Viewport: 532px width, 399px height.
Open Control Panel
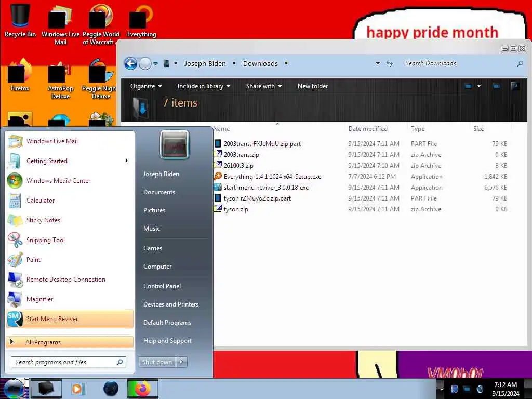pos(162,286)
